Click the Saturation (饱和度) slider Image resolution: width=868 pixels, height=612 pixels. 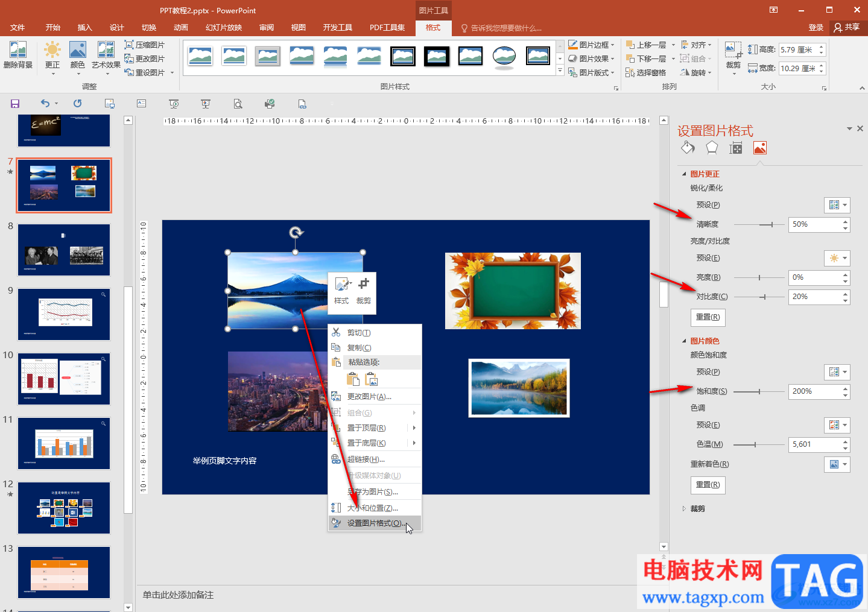coord(759,391)
